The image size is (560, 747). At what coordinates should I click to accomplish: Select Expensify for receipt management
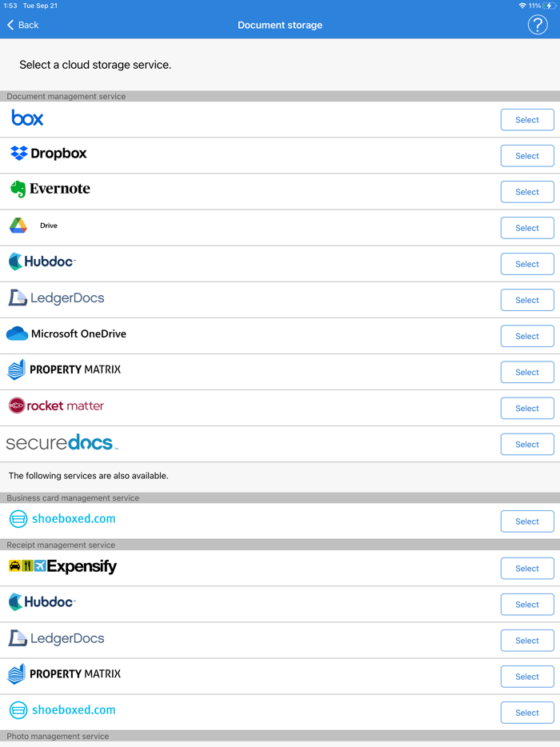(x=526, y=568)
